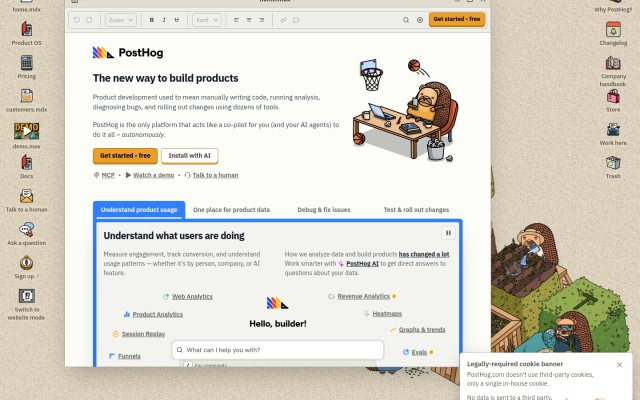Click the undo arrow icon
The height and width of the screenshot is (400, 640).
(77, 20)
